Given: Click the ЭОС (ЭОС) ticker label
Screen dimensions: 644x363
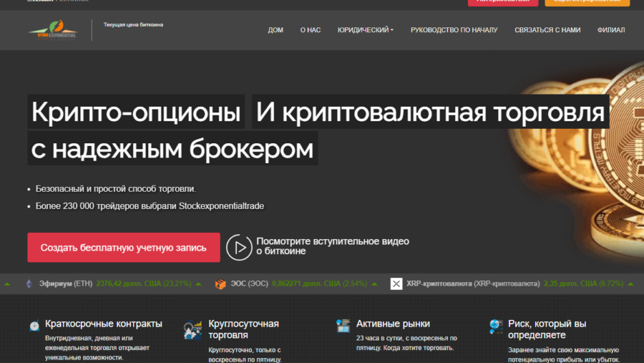Looking at the screenshot, I should [249, 284].
